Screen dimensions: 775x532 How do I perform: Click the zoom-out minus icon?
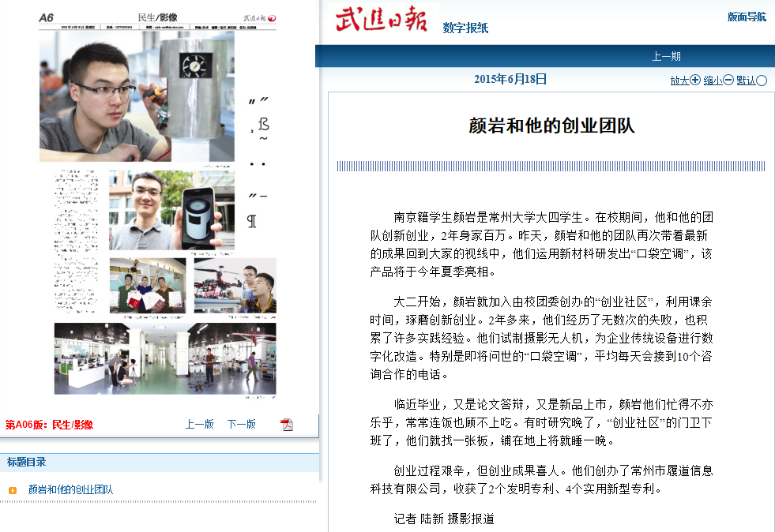(728, 80)
